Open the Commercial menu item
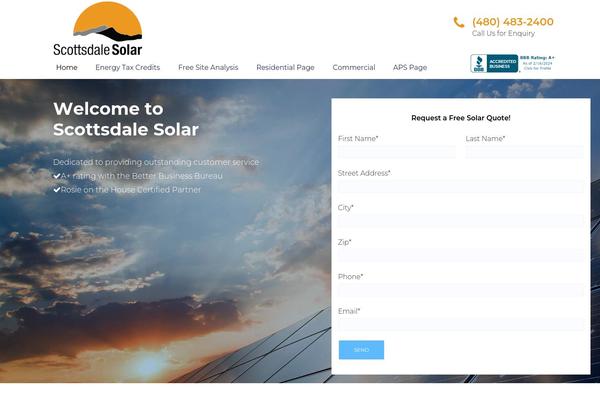The image size is (600, 400). pos(354,67)
